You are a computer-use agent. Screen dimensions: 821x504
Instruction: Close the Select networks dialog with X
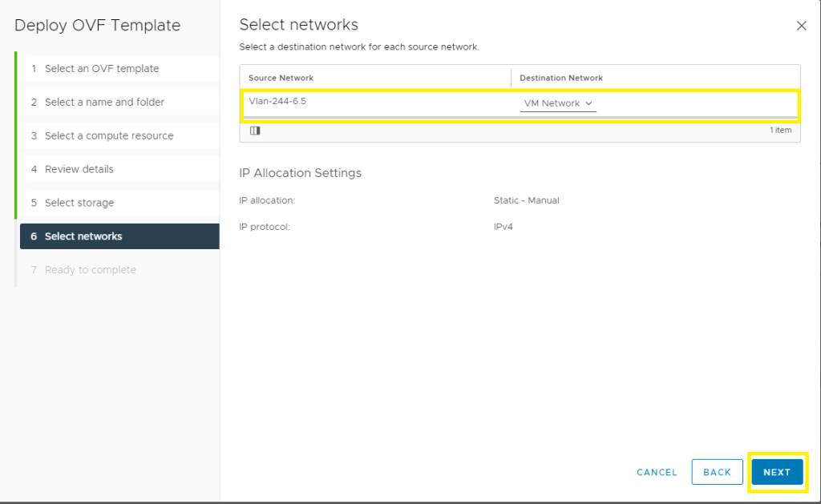(801, 26)
